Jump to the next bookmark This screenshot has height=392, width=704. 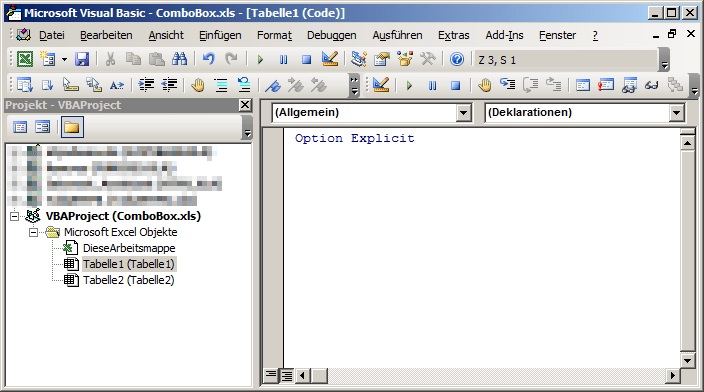(295, 85)
